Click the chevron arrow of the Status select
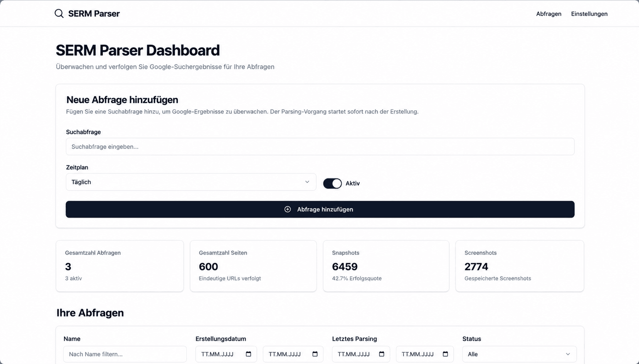The width and height of the screenshot is (639, 364). tap(568, 354)
